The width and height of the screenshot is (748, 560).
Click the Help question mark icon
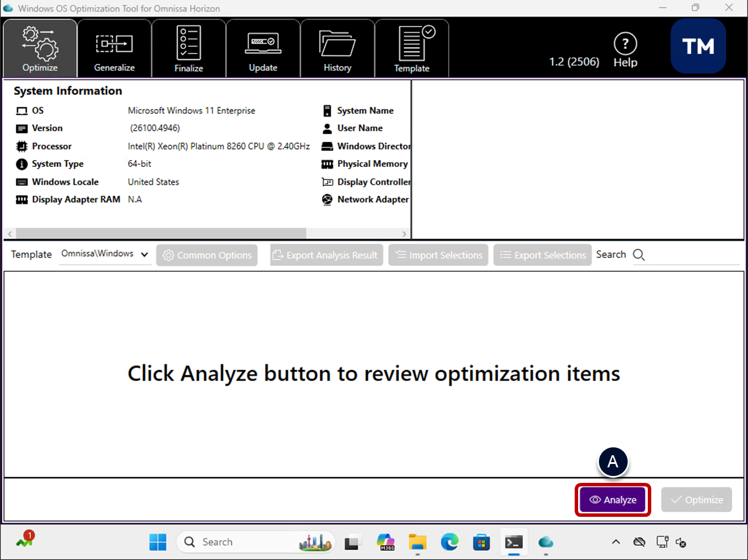click(625, 44)
